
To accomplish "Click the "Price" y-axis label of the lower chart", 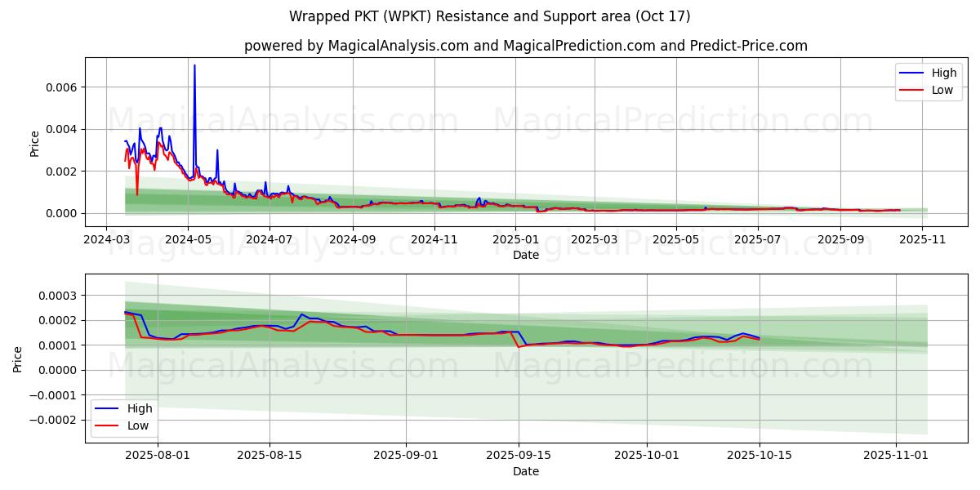I will click(x=18, y=359).
